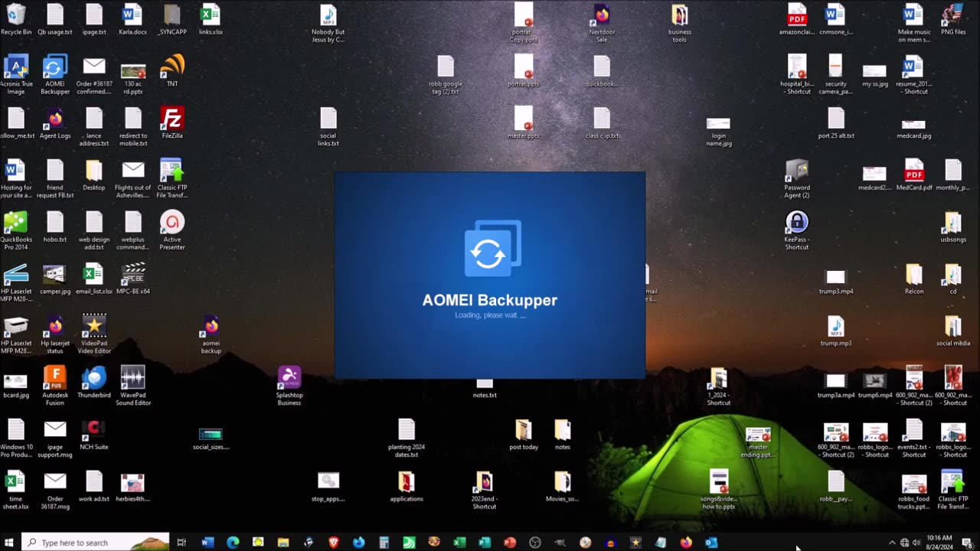The height and width of the screenshot is (551, 980).
Task: Open Excel from the taskbar
Action: tap(459, 543)
